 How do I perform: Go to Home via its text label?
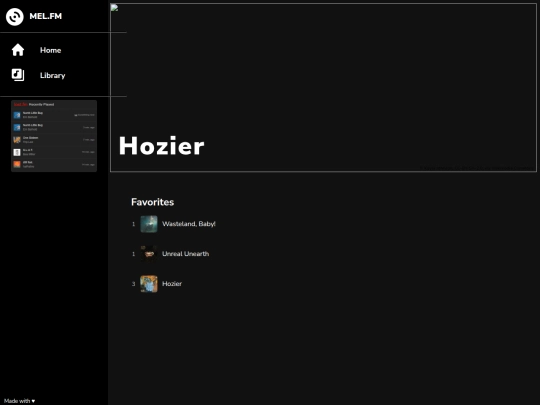(50, 50)
